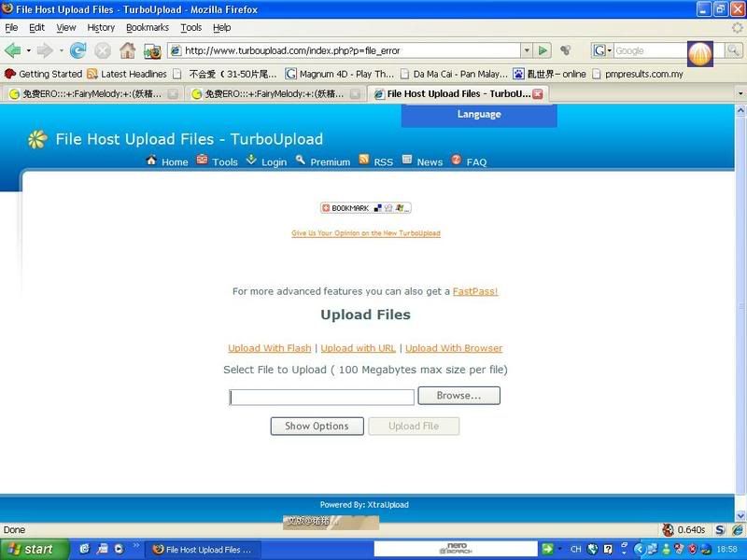Click the TurboUpload flower logo
747x560 pixels.
coord(37,139)
